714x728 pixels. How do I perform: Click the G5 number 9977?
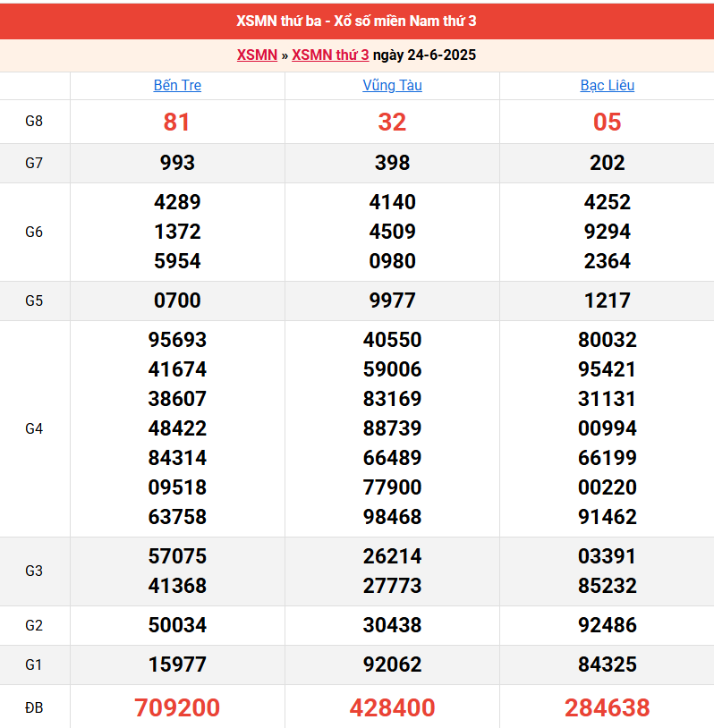[x=393, y=301]
